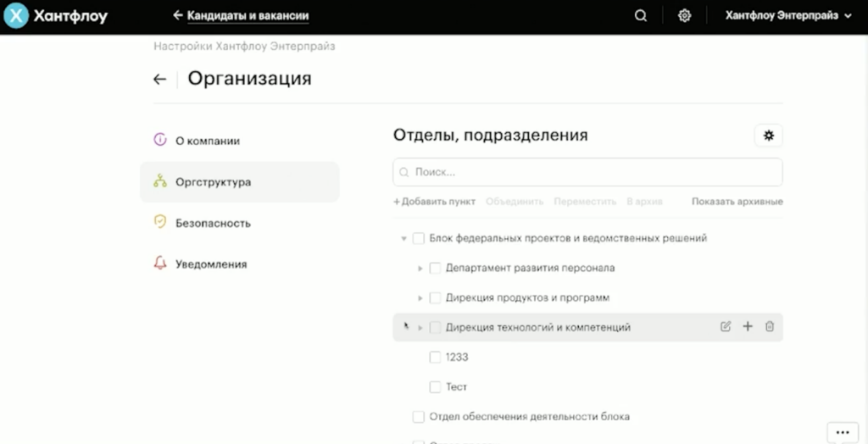This screenshot has width=868, height=444.
Task: Open settings gear in top bar
Action: [x=685, y=16]
